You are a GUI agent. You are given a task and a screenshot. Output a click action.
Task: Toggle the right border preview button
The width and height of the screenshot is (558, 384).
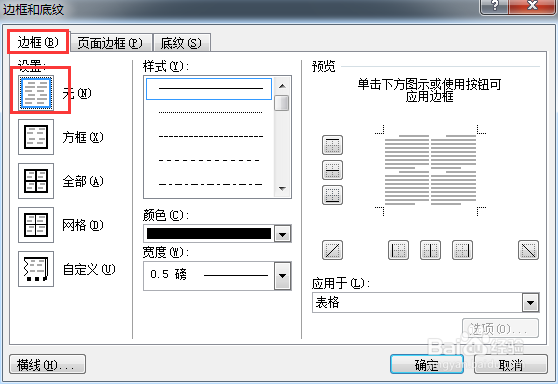coord(462,250)
